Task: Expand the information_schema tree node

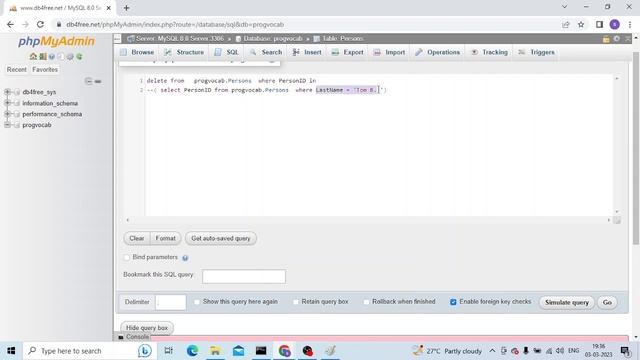Action: pyautogui.click(x=7, y=103)
